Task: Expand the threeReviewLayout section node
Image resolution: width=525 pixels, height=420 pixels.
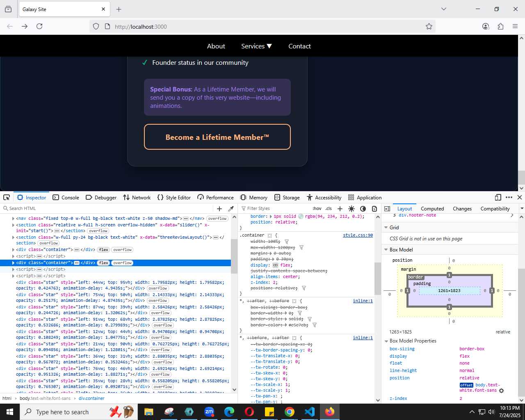Action: point(13,237)
